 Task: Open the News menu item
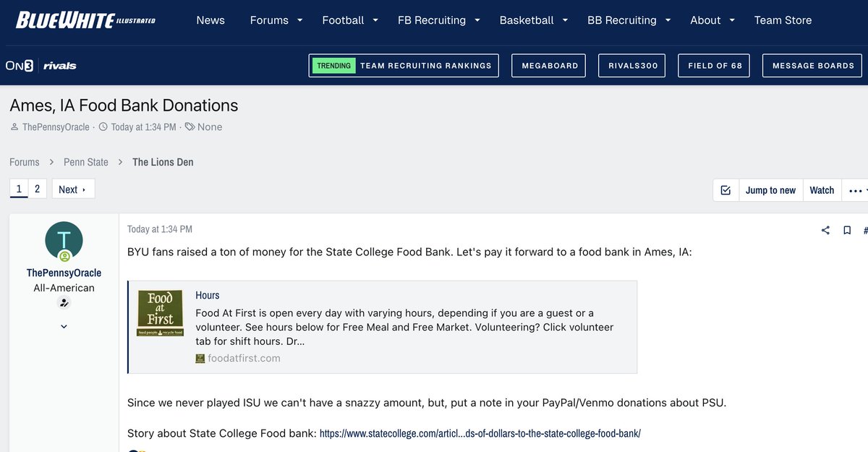coord(210,20)
